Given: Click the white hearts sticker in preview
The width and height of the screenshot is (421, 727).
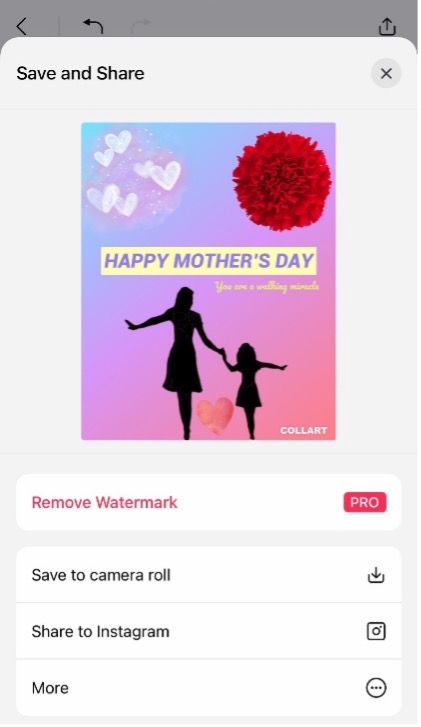Looking at the screenshot, I should [134, 174].
